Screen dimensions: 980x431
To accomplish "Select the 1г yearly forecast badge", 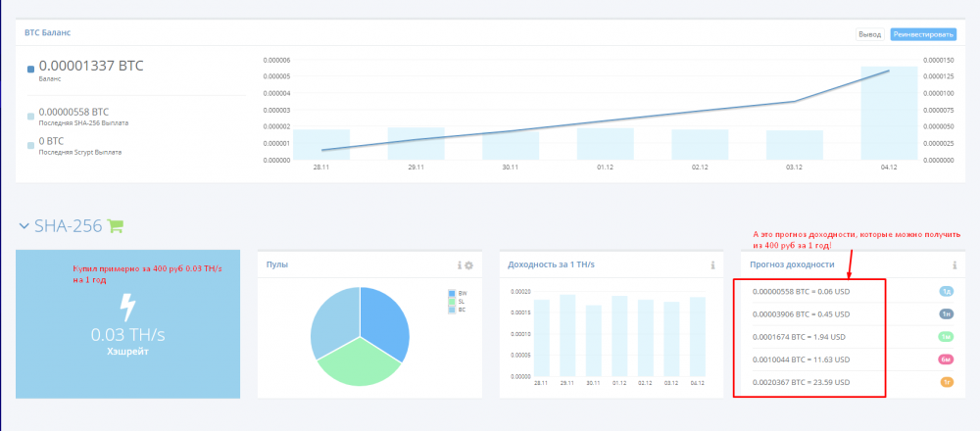I will click(947, 382).
